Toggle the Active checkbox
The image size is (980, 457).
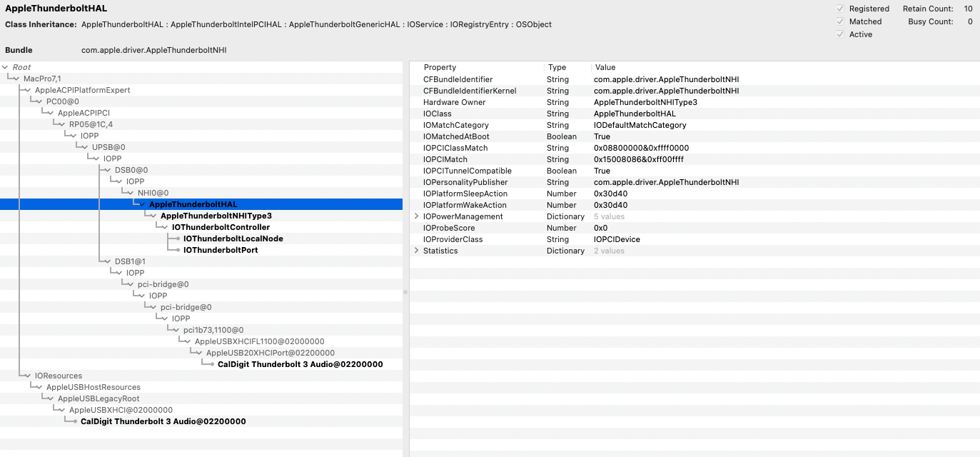pyautogui.click(x=840, y=34)
